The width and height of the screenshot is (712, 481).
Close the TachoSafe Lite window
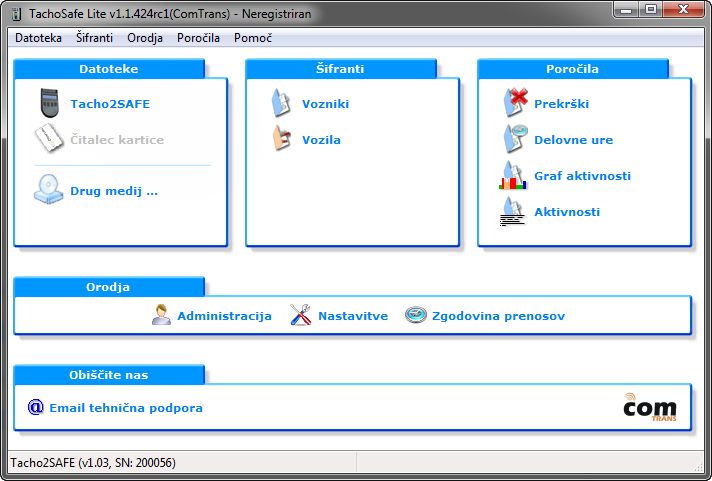coord(683,10)
